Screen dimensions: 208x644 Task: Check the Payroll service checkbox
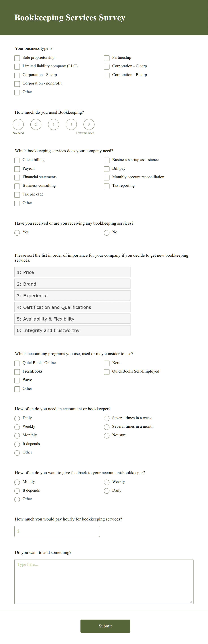pyautogui.click(x=17, y=169)
